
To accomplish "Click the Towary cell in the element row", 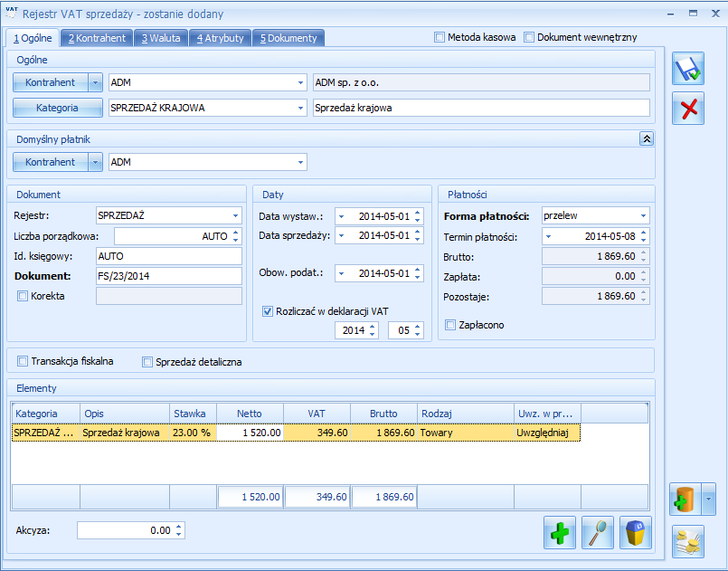I will click(x=466, y=433).
